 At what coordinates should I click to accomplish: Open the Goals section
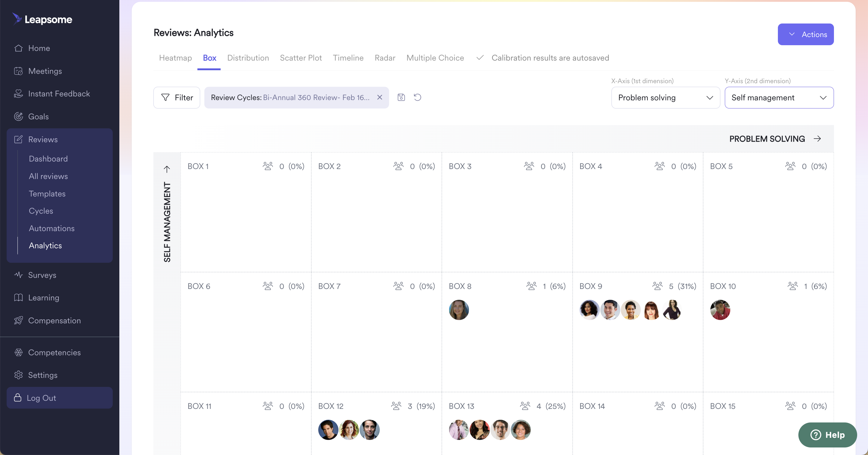(x=38, y=117)
